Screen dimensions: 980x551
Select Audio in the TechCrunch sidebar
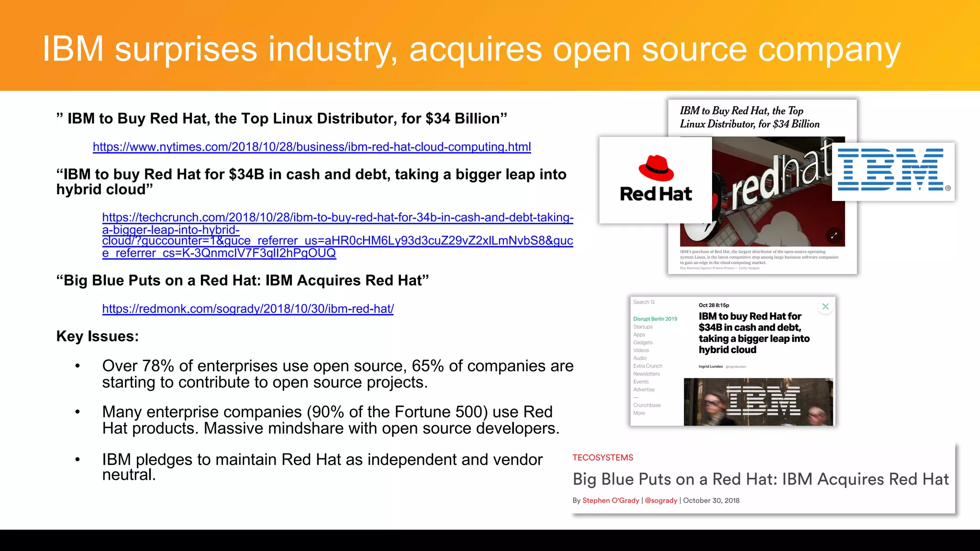click(640, 358)
